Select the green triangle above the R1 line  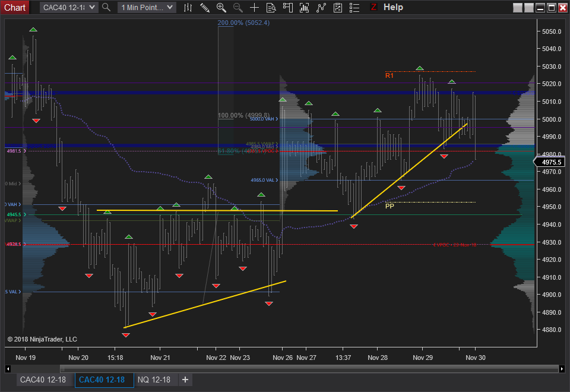420,68
